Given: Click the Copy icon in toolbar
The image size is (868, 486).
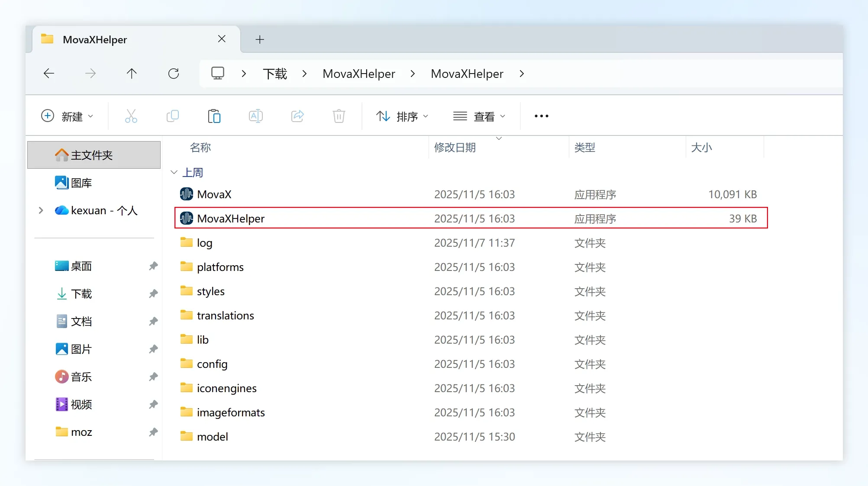Looking at the screenshot, I should point(172,116).
